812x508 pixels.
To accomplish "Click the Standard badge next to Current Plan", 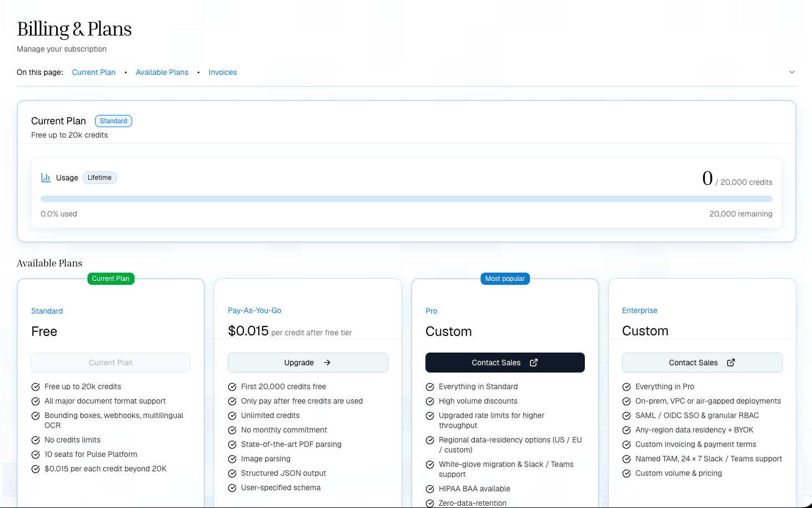I will click(113, 121).
